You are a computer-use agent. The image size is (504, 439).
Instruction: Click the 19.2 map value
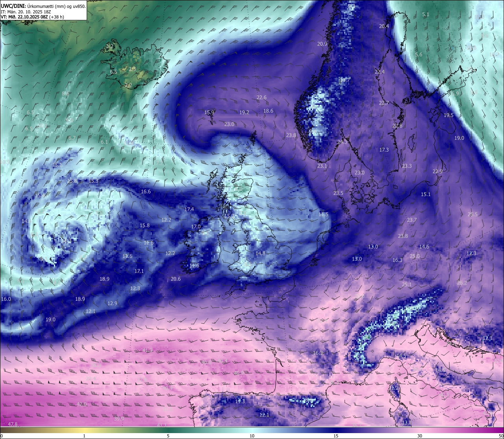(x=245, y=113)
